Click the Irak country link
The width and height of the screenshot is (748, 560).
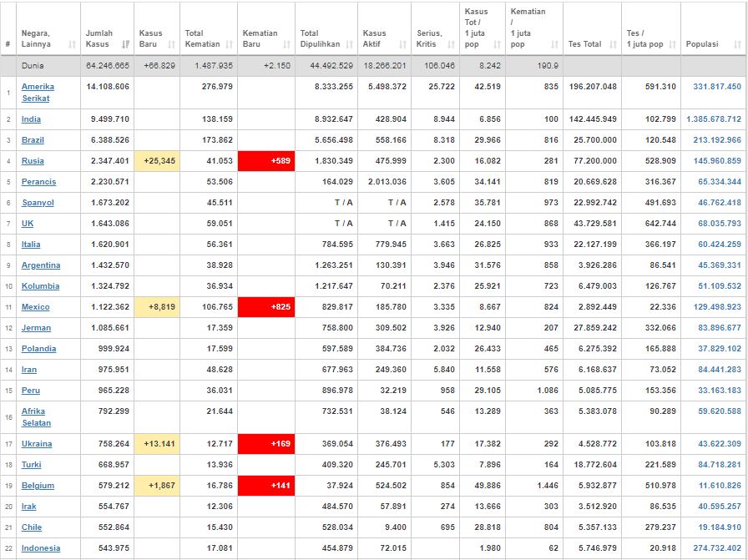coord(28,507)
